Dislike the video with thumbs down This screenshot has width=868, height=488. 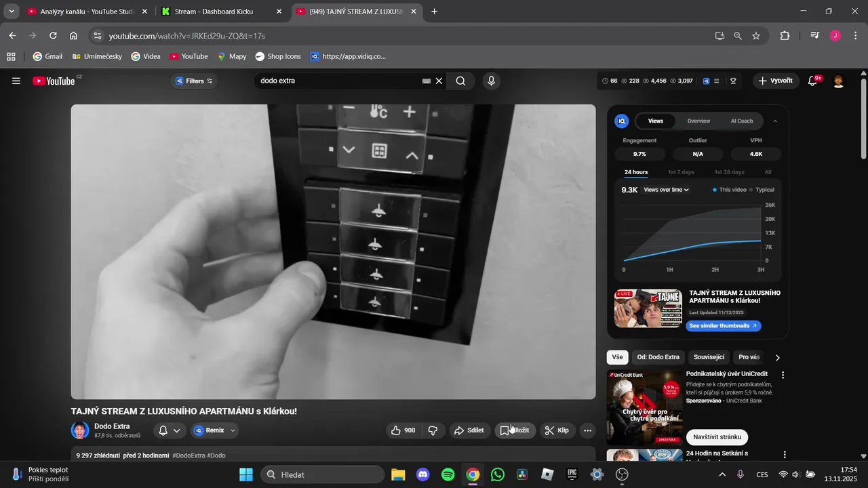[x=433, y=430]
